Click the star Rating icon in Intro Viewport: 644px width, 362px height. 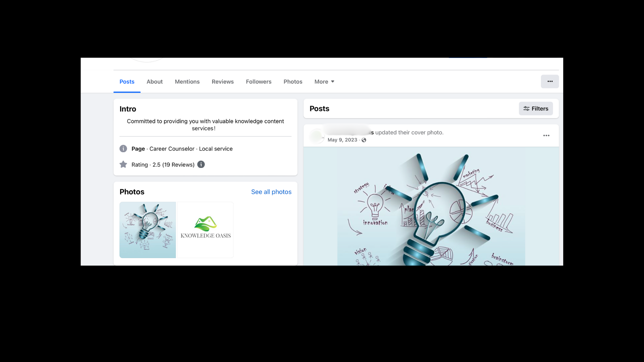click(123, 165)
